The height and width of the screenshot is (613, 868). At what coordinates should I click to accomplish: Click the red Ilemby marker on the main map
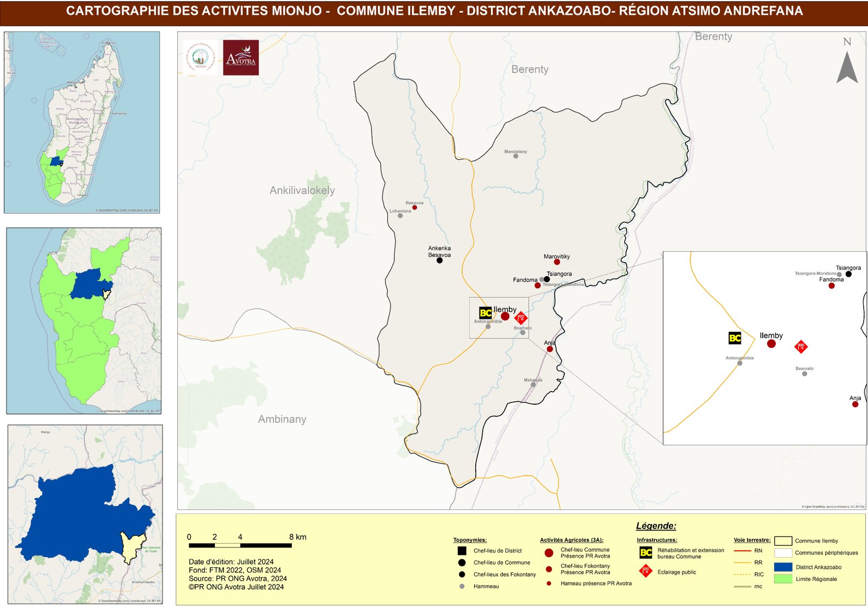pyautogui.click(x=505, y=316)
